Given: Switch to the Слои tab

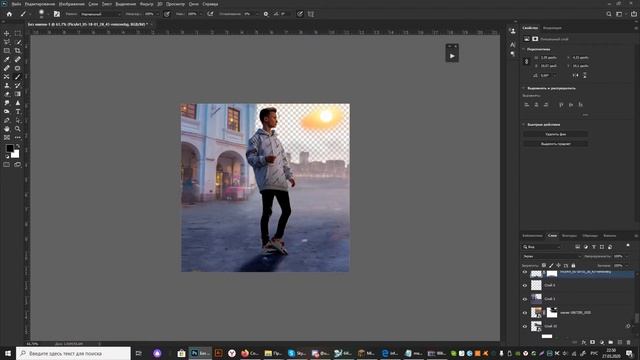Looking at the screenshot, I should point(552,236).
